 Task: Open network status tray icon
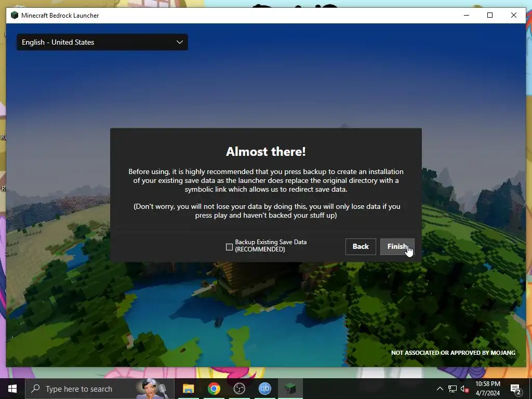click(x=453, y=389)
